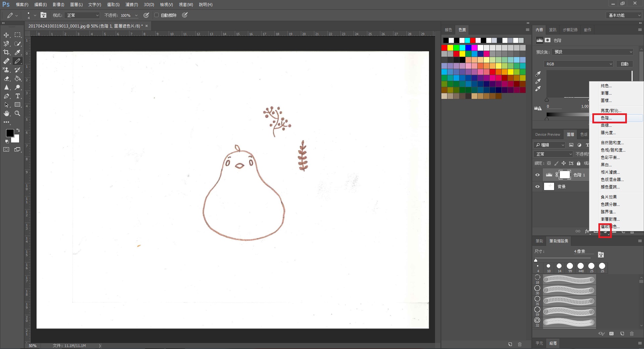Select the Crop tool
Viewport: 644px width, 349px height.
point(6,52)
